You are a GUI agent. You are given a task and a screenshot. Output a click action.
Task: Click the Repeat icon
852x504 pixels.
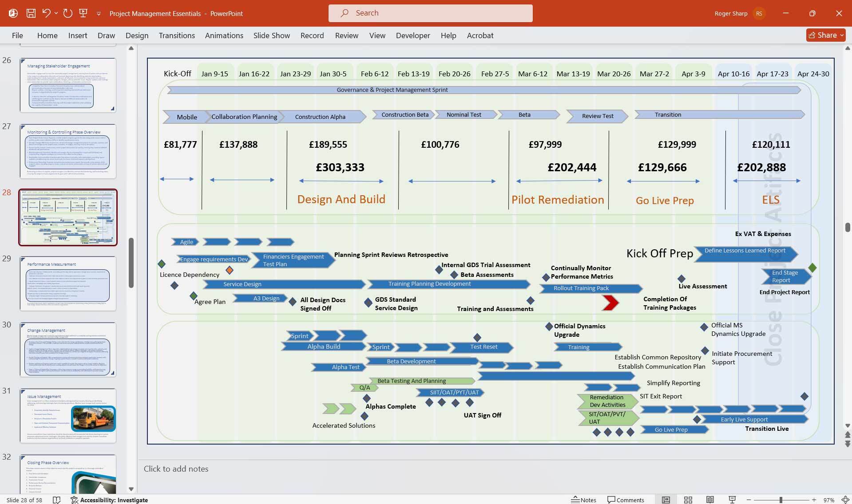click(67, 13)
